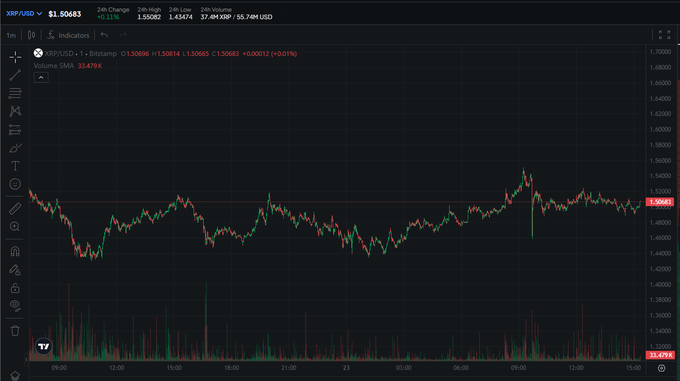This screenshot has height=381, width=680.
Task: Select the Volume SMA indicator label
Action: tap(54, 66)
